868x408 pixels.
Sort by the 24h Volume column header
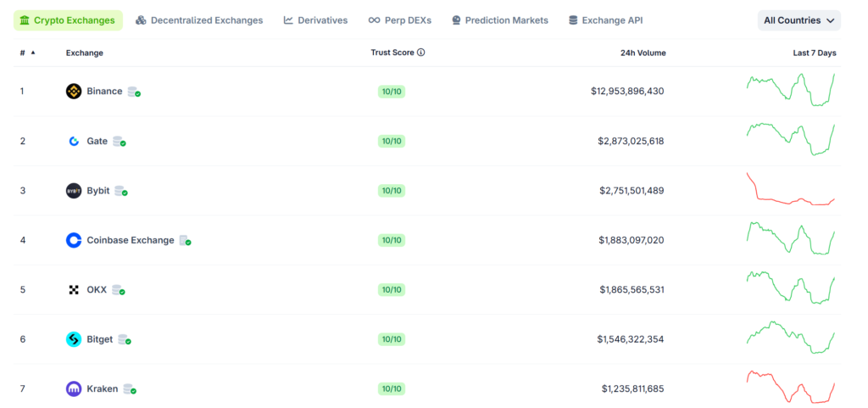[x=643, y=53]
